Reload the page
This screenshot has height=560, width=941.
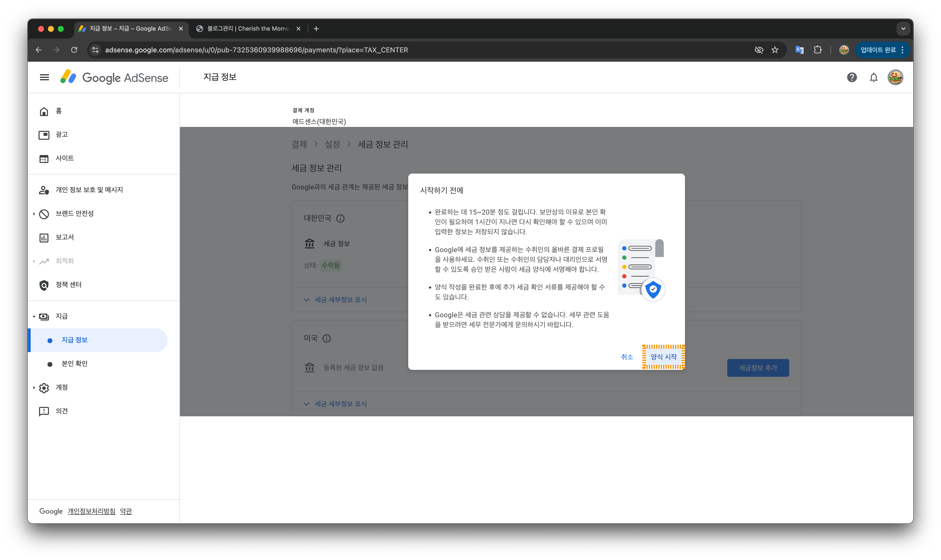pos(74,50)
